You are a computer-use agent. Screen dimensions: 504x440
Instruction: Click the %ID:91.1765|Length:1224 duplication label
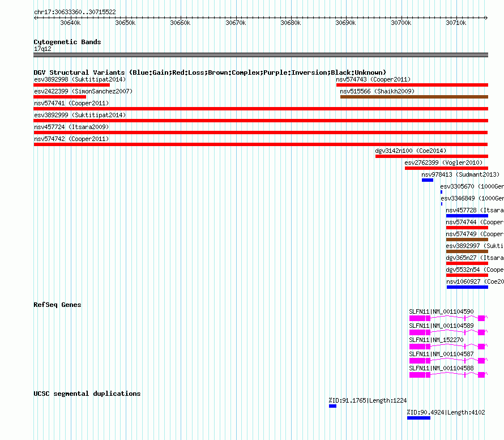coord(368,400)
